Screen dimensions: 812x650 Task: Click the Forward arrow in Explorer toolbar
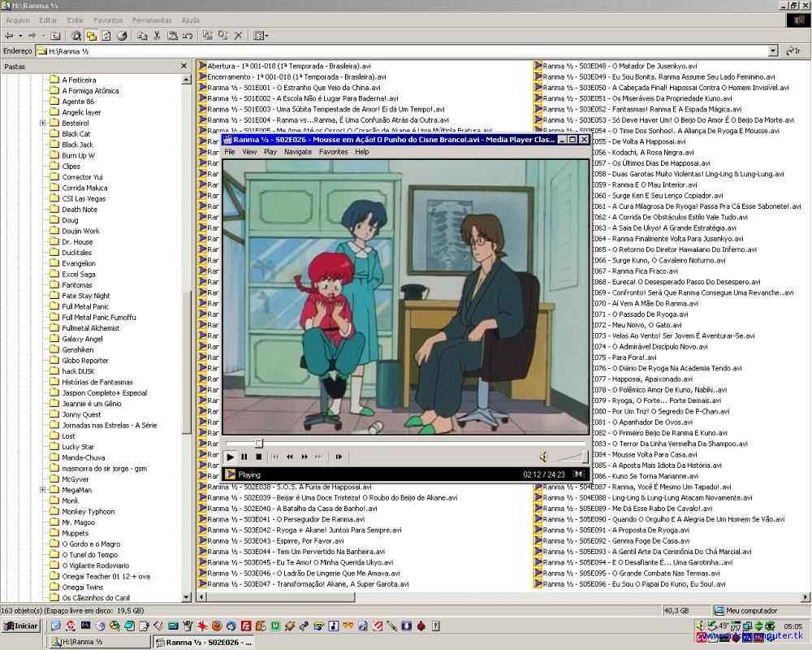click(x=32, y=36)
